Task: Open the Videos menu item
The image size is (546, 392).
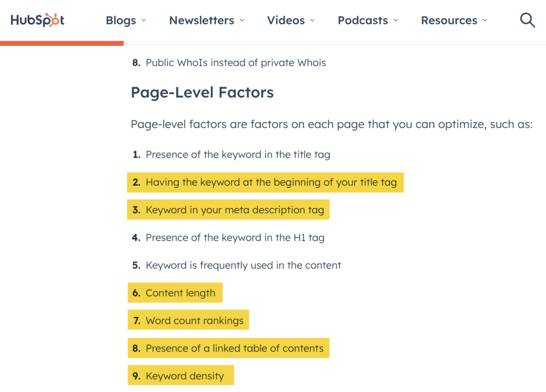Action: point(285,20)
